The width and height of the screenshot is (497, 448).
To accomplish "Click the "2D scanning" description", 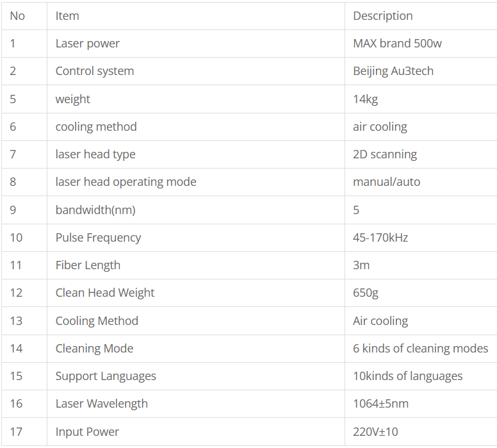I will click(x=385, y=154).
